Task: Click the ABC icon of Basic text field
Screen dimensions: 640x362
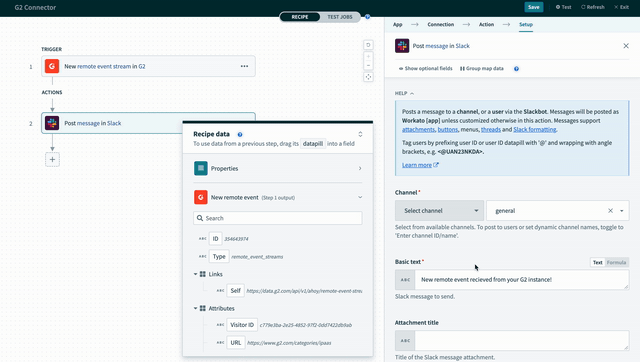Action: coord(405,280)
